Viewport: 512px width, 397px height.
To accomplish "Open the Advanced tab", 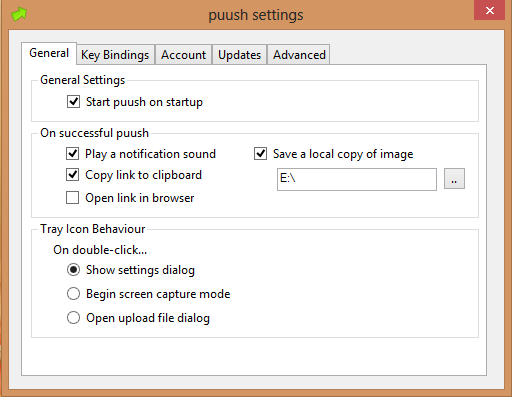I will pos(299,55).
